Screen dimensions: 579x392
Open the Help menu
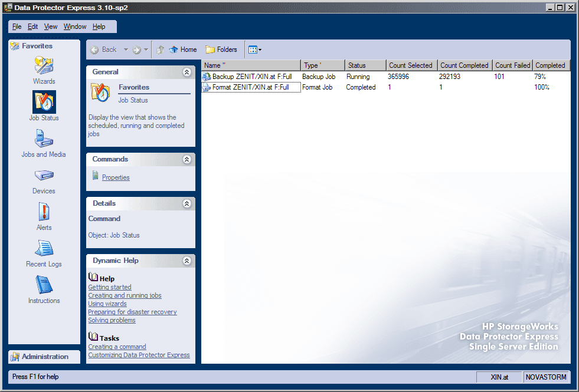click(x=99, y=27)
